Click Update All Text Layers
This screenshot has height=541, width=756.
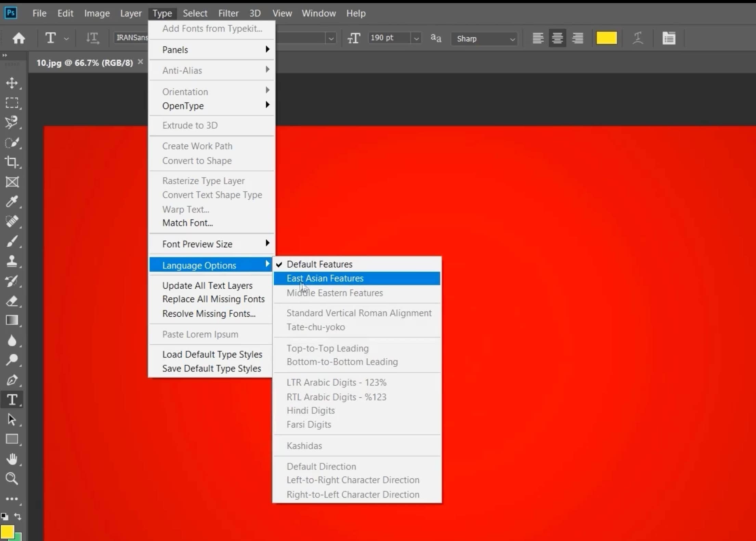pos(207,286)
